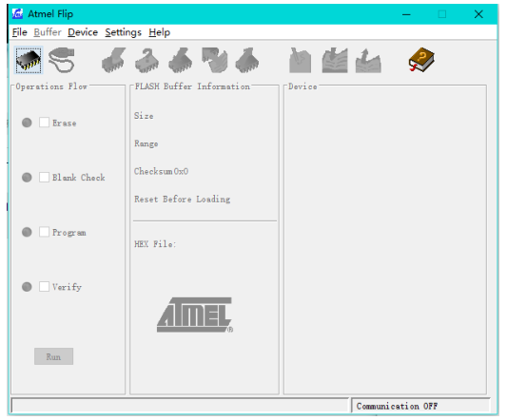Click the Communication OFF status field
Viewport: 507px width, 420px height.
click(420, 406)
